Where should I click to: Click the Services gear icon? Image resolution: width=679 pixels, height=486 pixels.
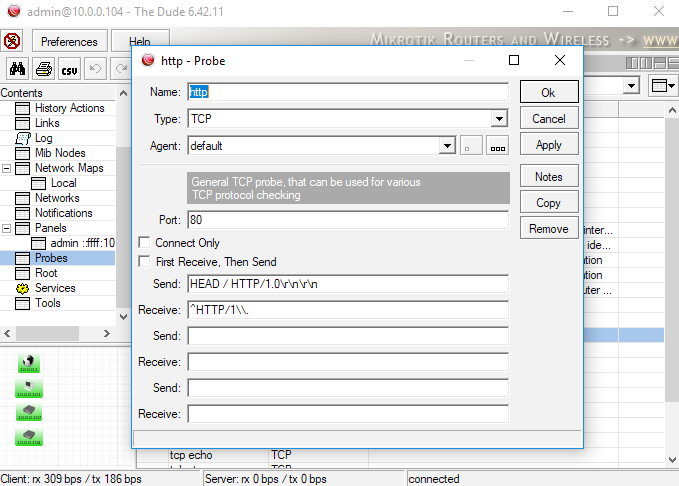[23, 288]
